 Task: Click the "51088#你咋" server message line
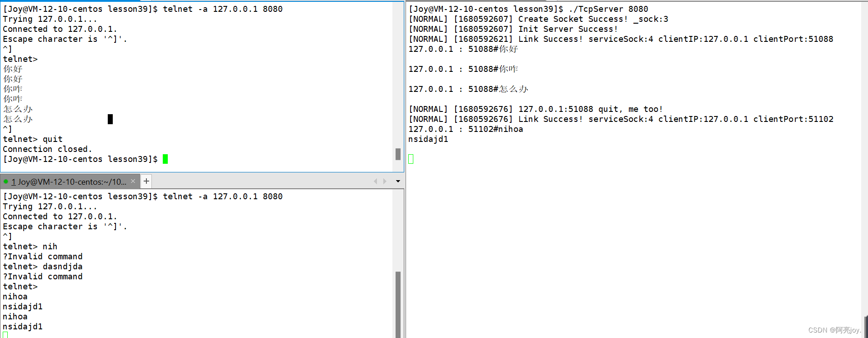(463, 69)
